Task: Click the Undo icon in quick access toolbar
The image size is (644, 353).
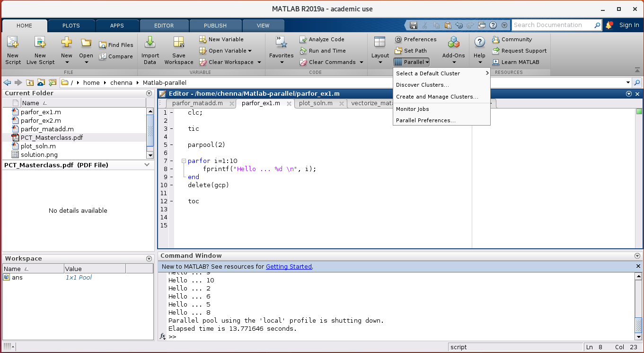Action: pos(459,25)
